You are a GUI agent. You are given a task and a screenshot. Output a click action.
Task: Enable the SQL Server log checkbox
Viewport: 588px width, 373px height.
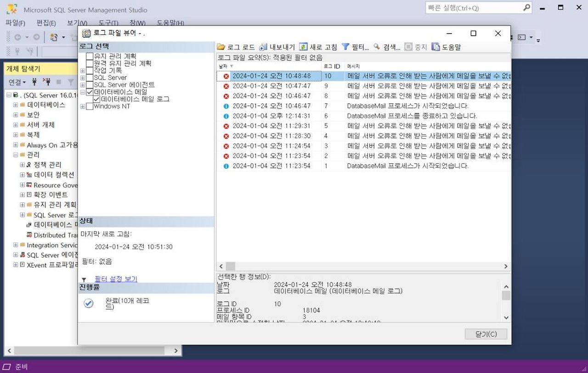pyautogui.click(x=90, y=78)
